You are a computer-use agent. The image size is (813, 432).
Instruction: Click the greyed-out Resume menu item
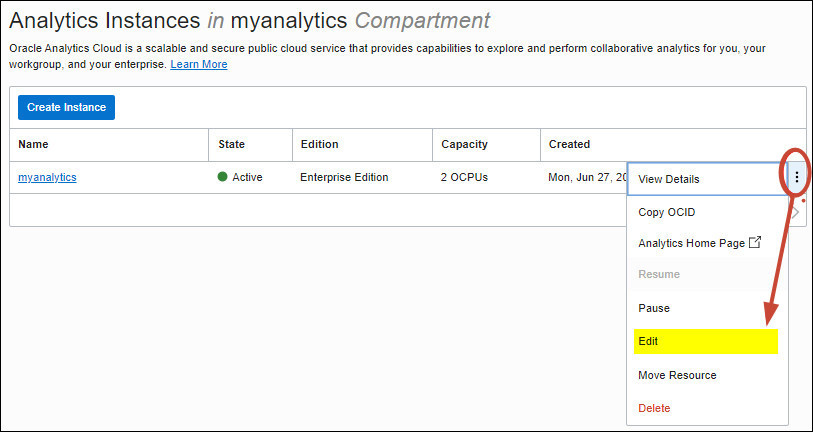click(659, 274)
